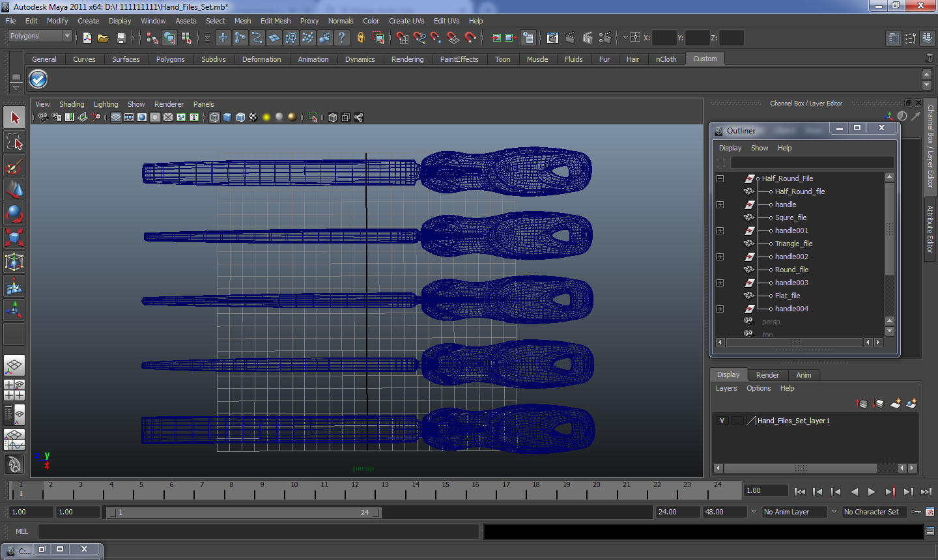Select the single perspective layout icon
Image resolution: width=938 pixels, height=560 pixels.
click(14, 365)
